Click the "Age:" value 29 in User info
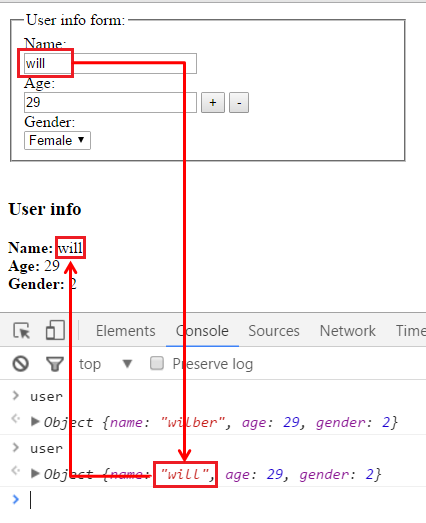Screen dimensions: 426x523 click(x=52, y=266)
